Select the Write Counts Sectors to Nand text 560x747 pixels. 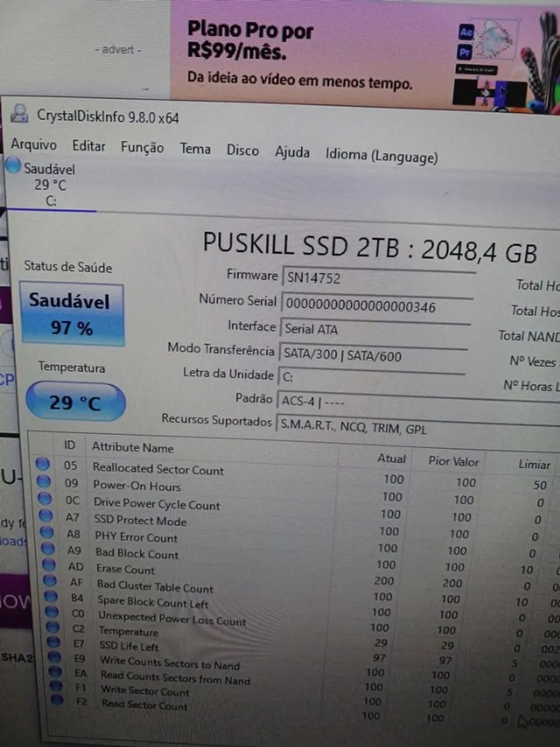(x=170, y=663)
